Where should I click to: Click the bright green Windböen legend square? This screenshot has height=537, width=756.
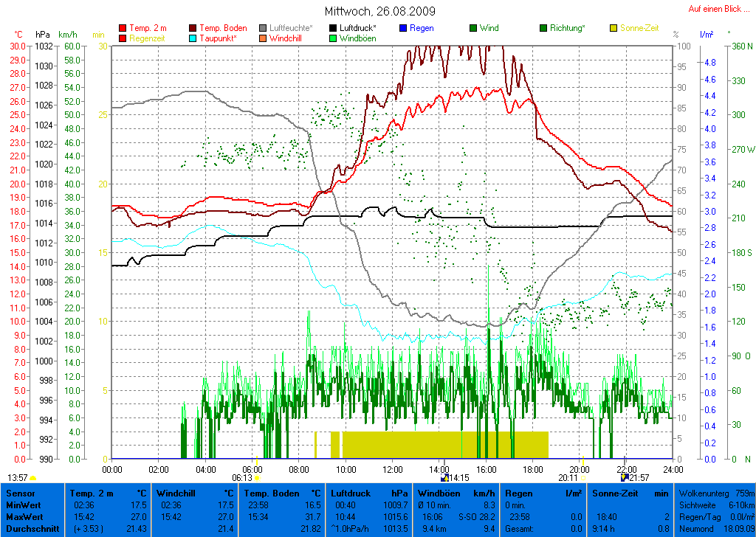pos(333,38)
